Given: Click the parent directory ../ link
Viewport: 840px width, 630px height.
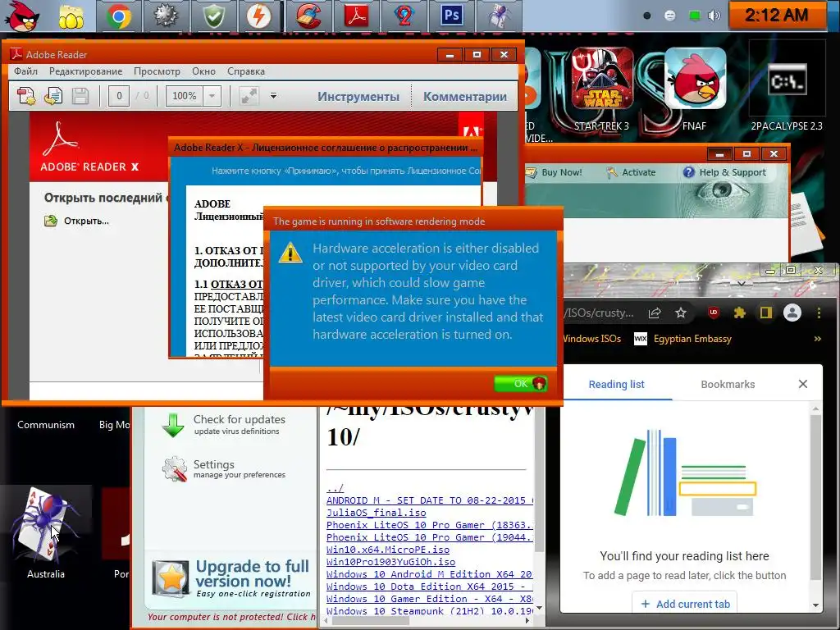Looking at the screenshot, I should click(335, 488).
